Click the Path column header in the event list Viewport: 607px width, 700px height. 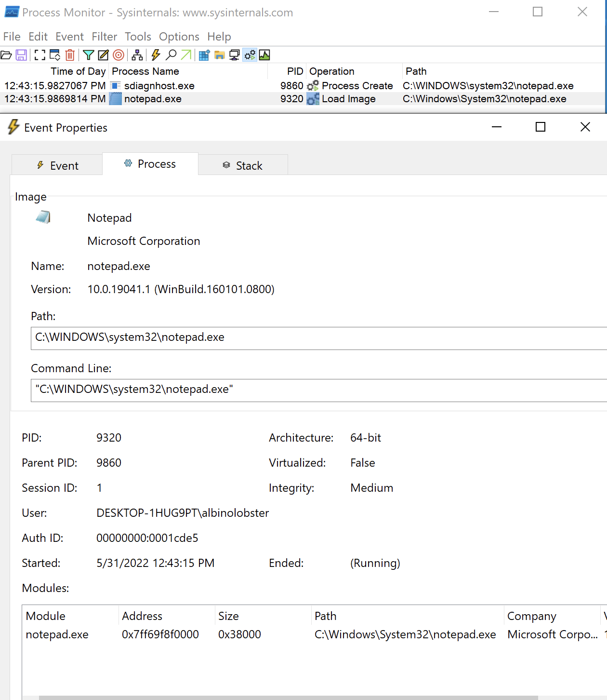[x=504, y=71]
